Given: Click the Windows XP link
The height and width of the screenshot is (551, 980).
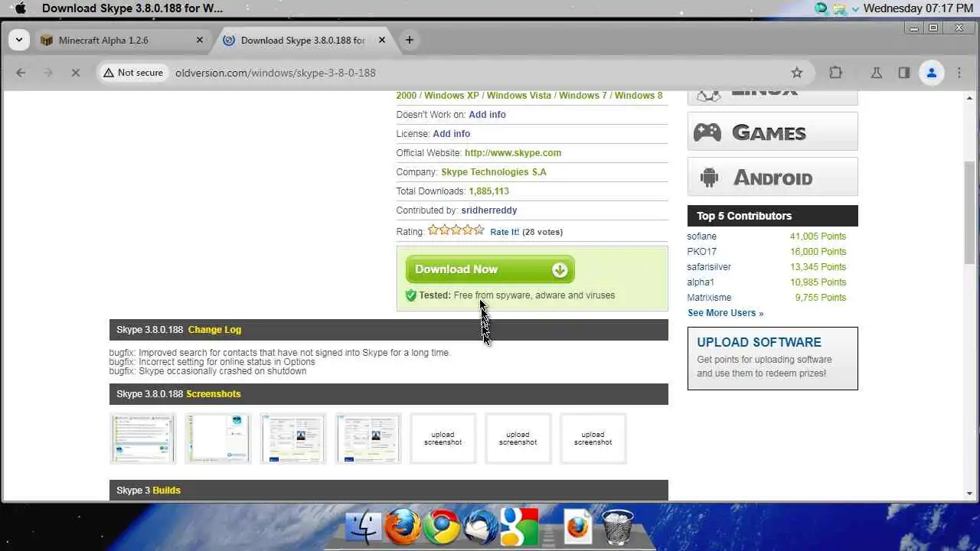Looking at the screenshot, I should point(452,96).
